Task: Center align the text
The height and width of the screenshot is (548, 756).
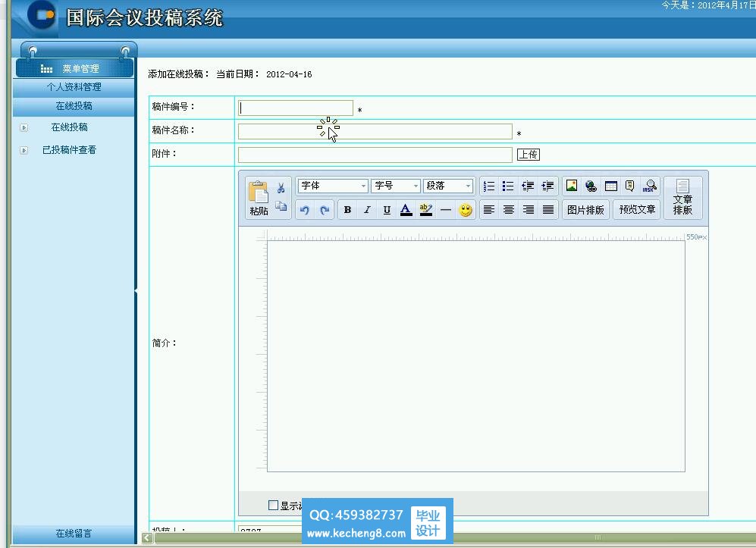Action: coord(509,210)
